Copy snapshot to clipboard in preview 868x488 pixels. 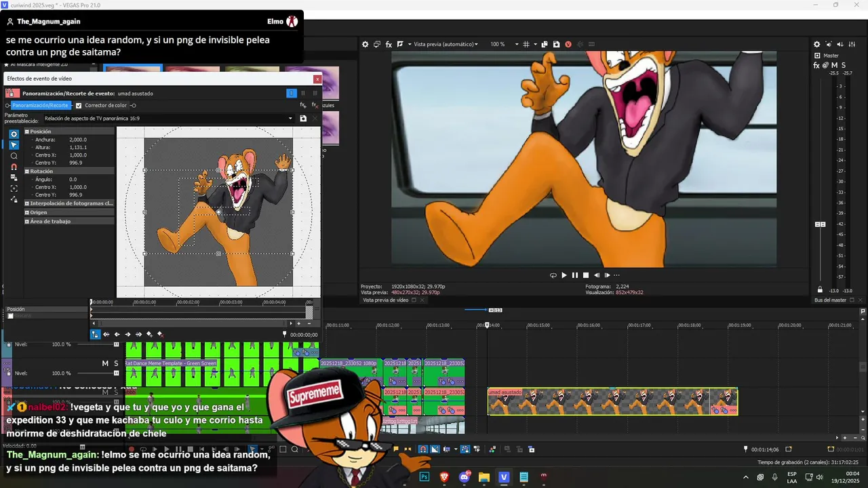click(545, 44)
